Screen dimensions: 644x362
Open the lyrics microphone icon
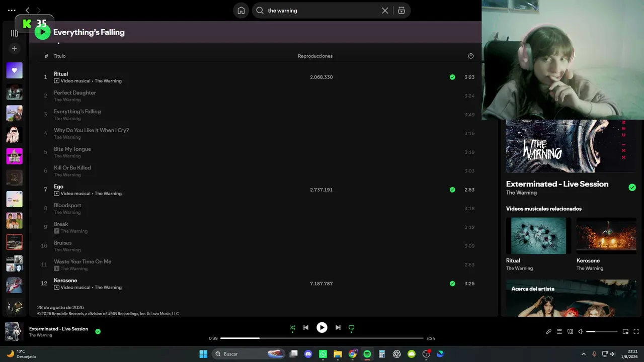(549, 331)
